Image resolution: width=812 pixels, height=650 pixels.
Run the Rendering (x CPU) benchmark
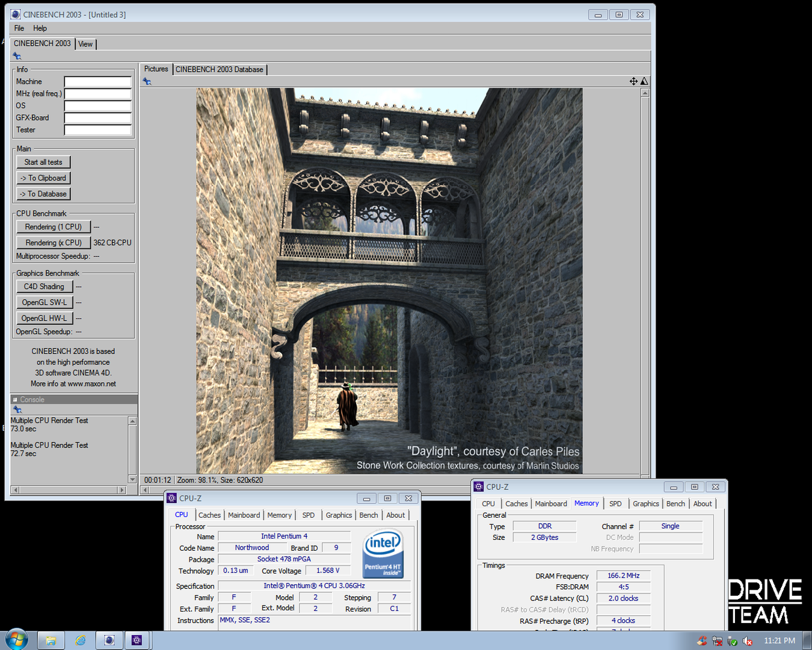(54, 243)
